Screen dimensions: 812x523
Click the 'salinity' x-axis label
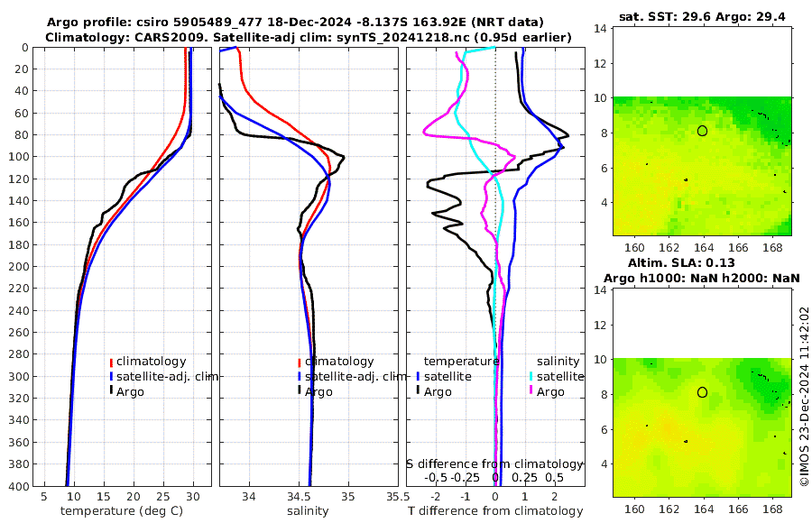[309, 511]
